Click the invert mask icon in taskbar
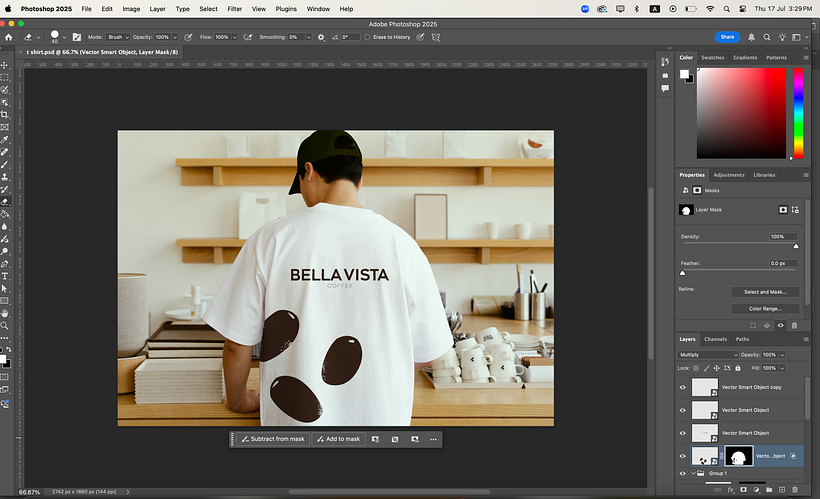 point(395,439)
